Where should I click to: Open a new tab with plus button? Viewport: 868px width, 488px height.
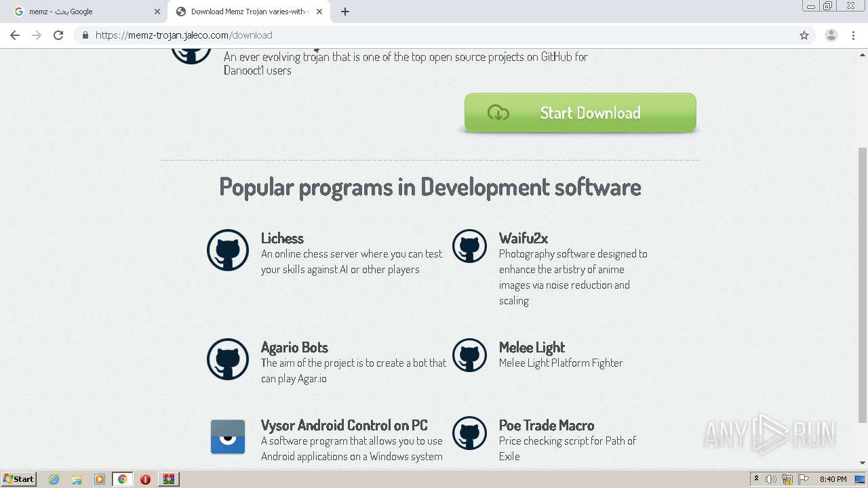click(x=345, y=12)
